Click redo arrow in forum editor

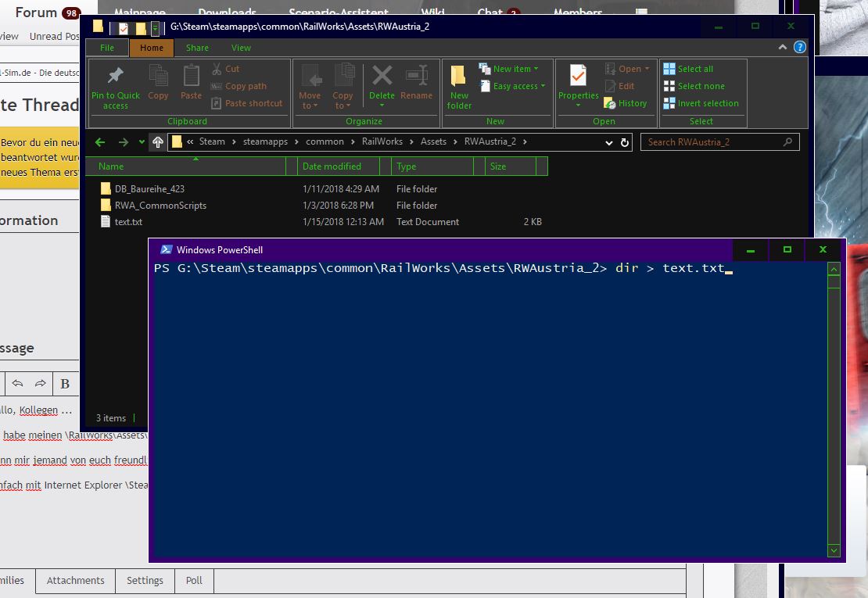pos(41,383)
